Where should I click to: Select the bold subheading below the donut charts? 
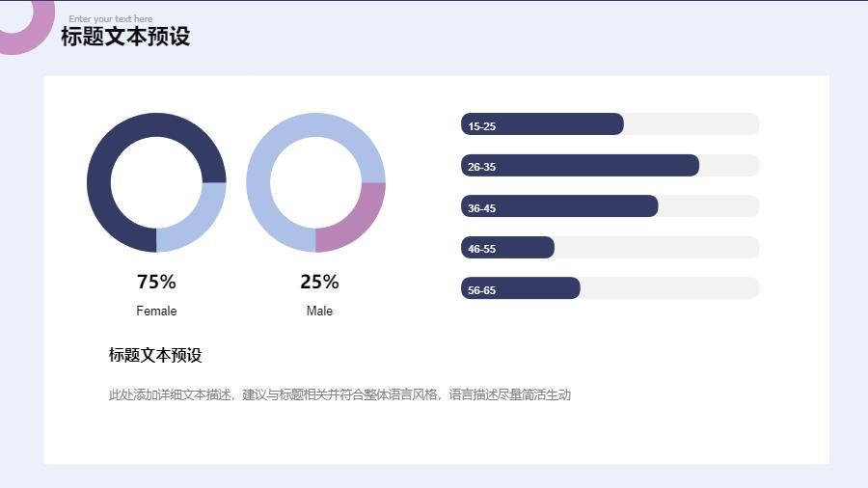click(155, 355)
